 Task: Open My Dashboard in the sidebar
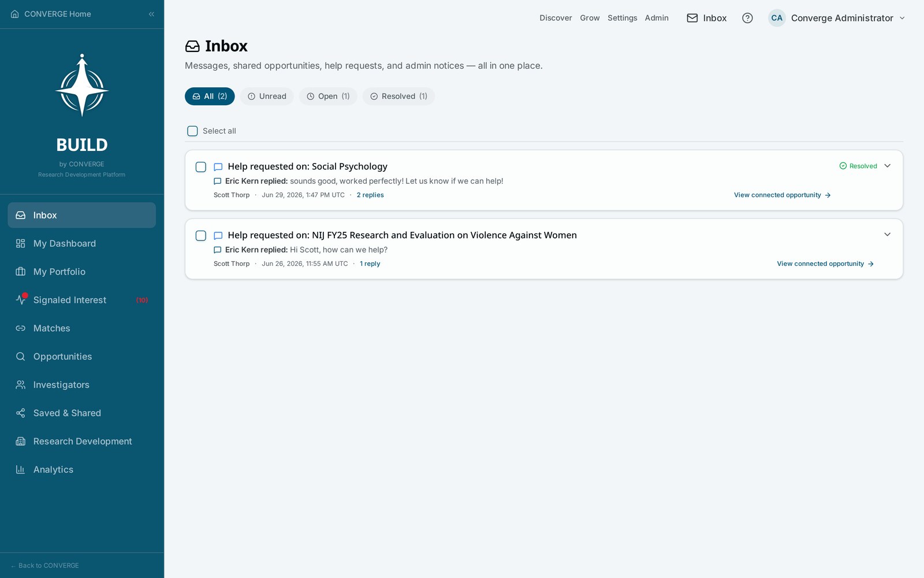click(81, 243)
